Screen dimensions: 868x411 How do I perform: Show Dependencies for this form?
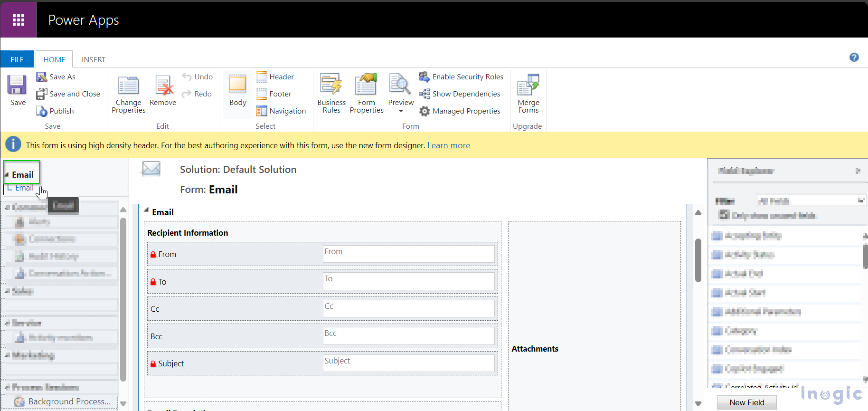pyautogui.click(x=459, y=94)
